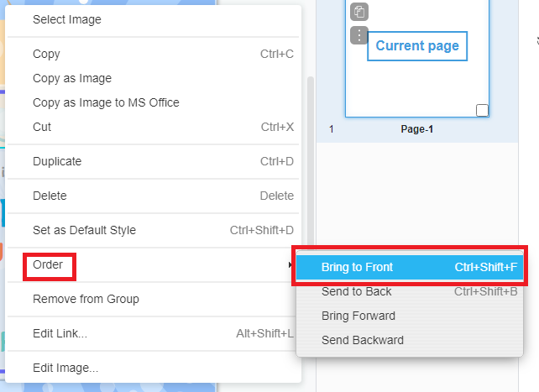Choose Delete from the context menu
Screen dimensions: 539x392
50,196
